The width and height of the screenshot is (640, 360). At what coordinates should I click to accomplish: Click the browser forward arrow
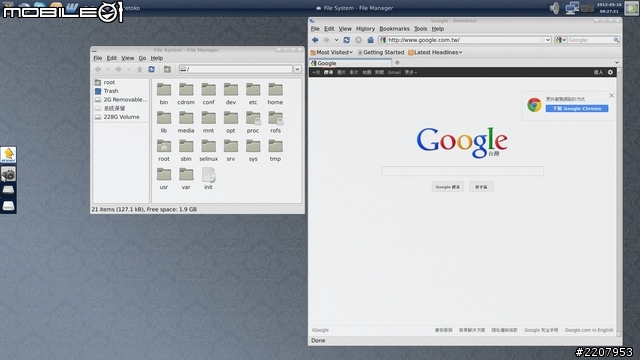(x=326, y=40)
